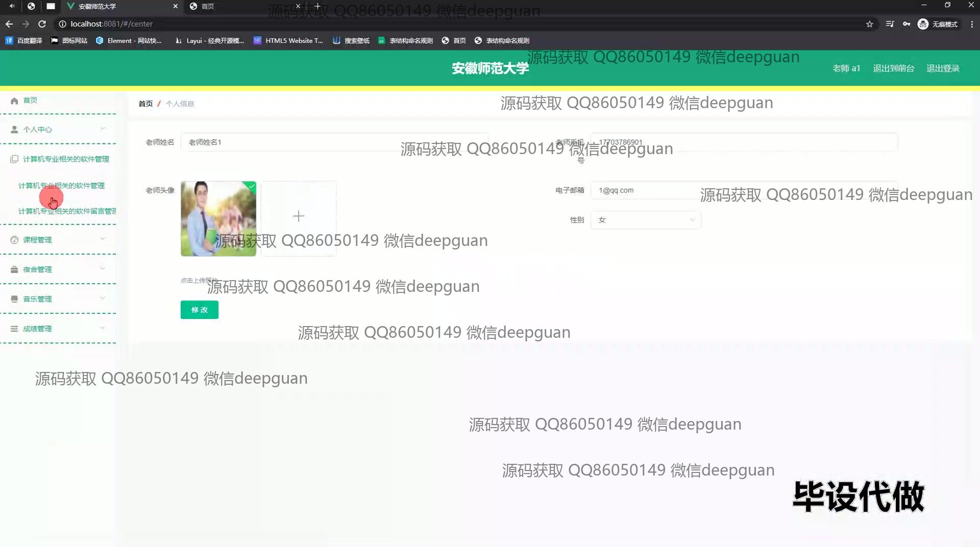Click 退出到前台 in the header

893,68
